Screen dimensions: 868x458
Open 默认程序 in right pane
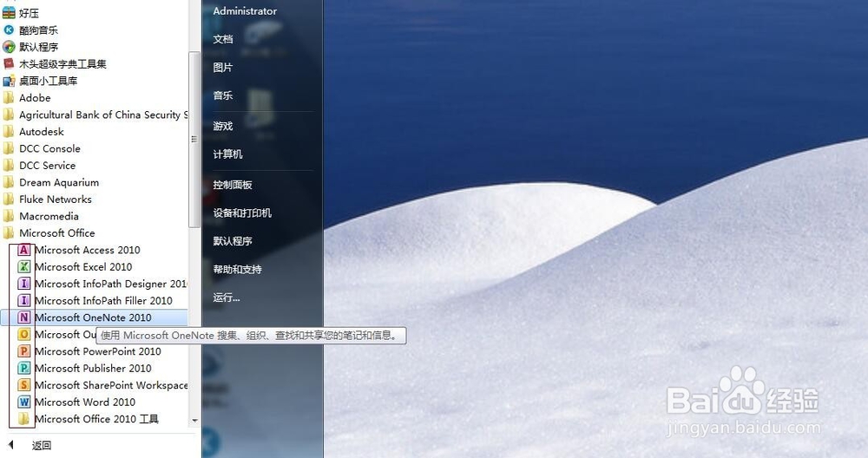233,241
